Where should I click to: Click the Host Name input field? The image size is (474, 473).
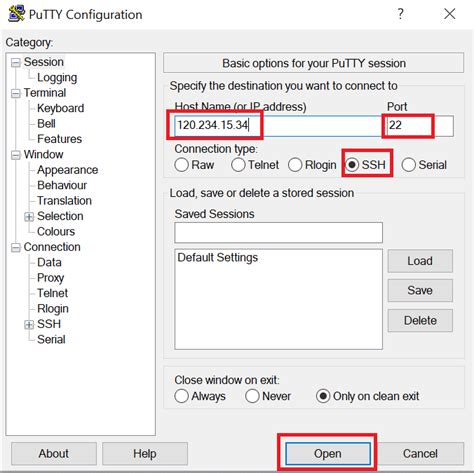[x=277, y=126]
